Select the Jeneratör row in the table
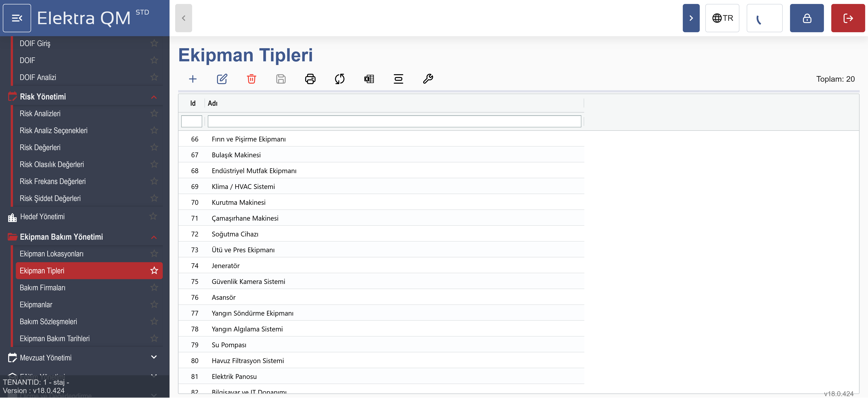Image resolution: width=868 pixels, height=398 pixels. [226, 266]
